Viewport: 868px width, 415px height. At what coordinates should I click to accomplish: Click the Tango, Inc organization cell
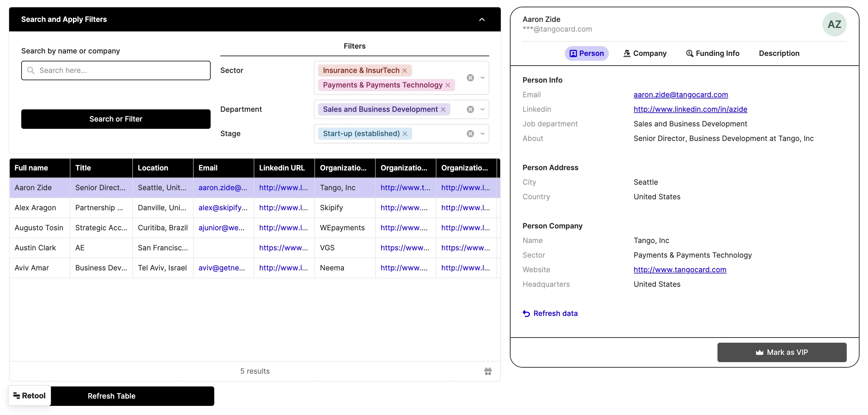click(x=345, y=188)
